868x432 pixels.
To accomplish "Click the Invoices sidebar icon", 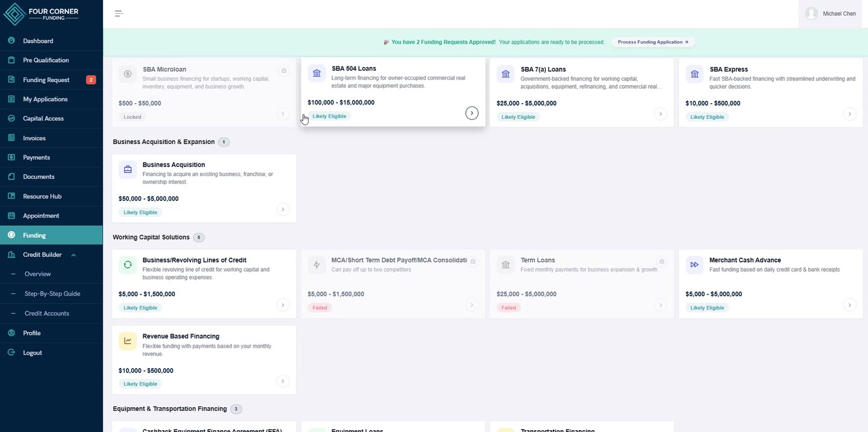I will coord(11,138).
